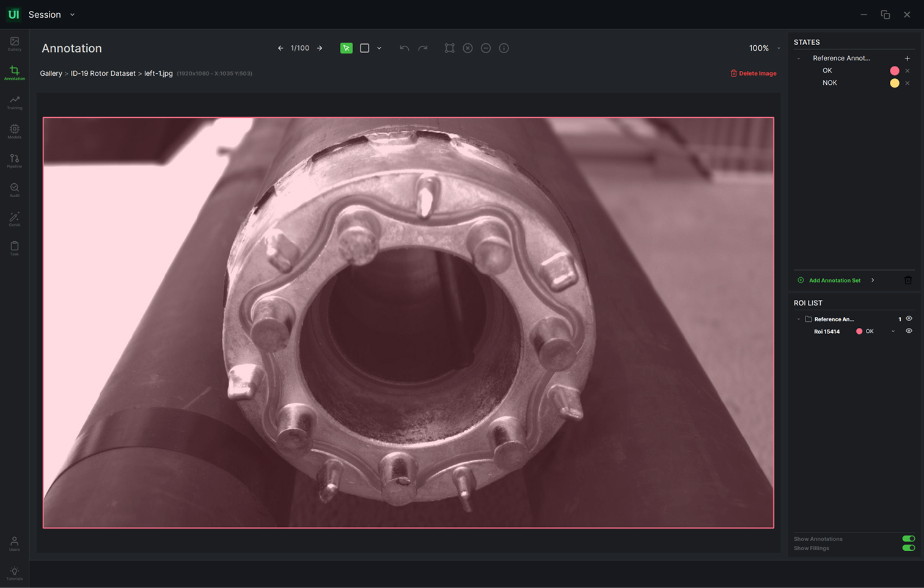Open the Task sidebar section

tap(14, 249)
